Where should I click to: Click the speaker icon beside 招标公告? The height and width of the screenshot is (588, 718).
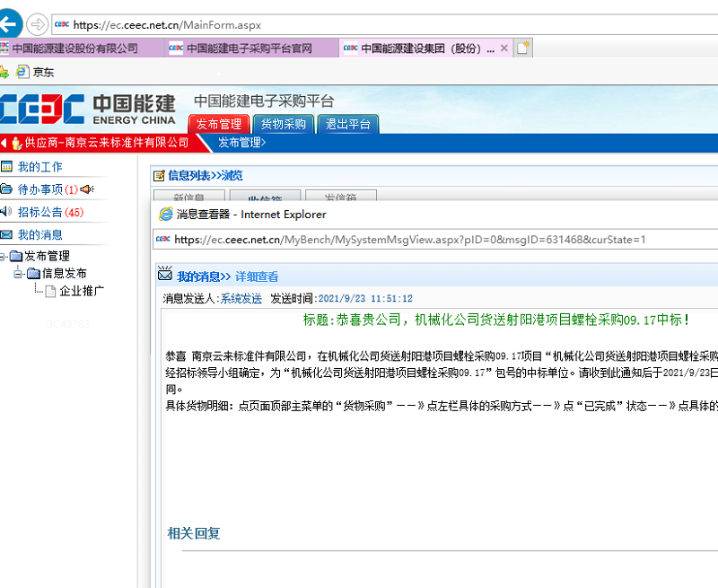coord(6,211)
